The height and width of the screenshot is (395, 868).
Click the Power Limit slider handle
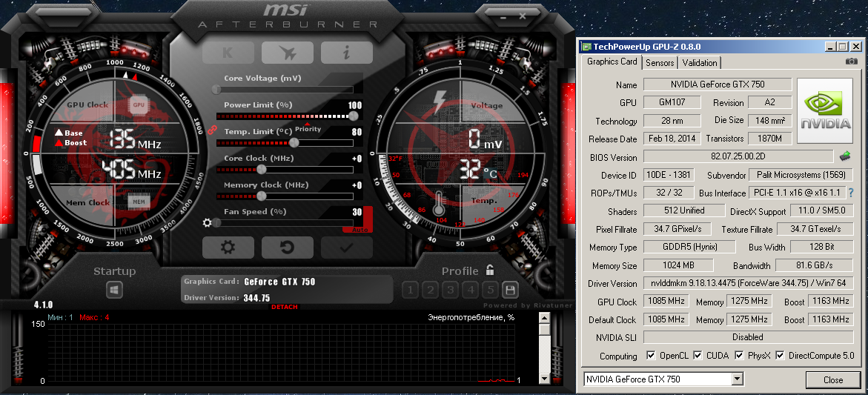(353, 116)
